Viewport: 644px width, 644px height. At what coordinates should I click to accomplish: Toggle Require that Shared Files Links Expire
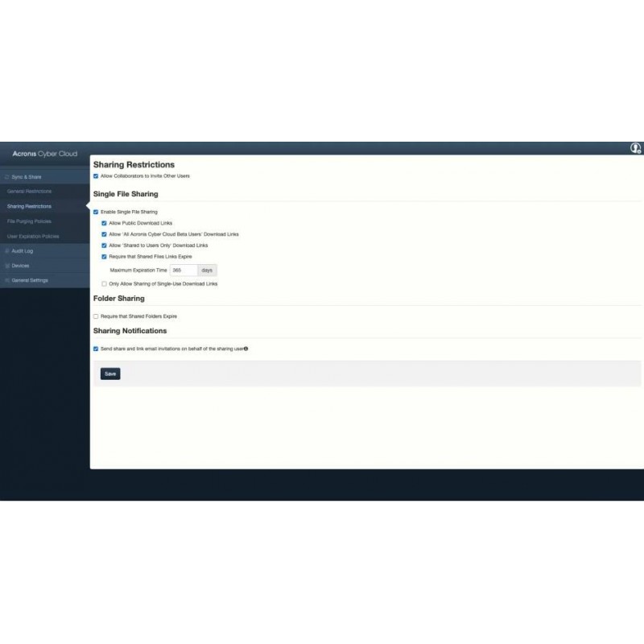click(104, 257)
